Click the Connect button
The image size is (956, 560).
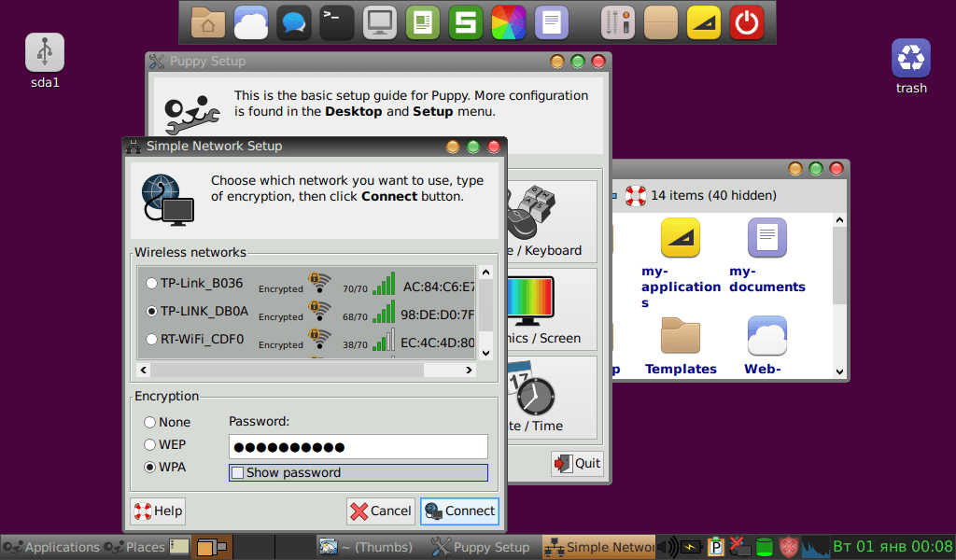pyautogui.click(x=459, y=511)
